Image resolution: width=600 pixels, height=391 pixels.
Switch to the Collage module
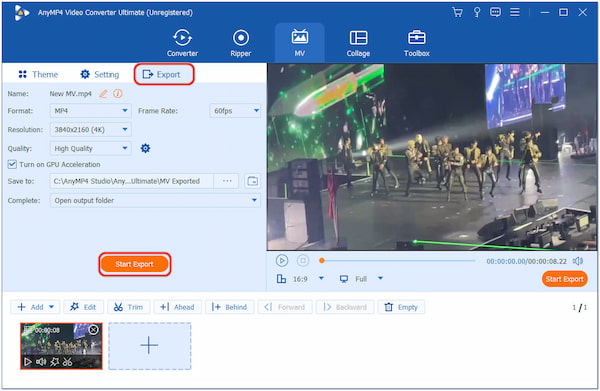[x=358, y=44]
